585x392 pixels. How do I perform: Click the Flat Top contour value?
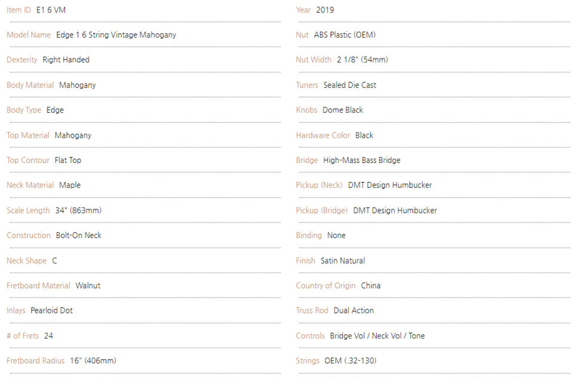(x=68, y=160)
